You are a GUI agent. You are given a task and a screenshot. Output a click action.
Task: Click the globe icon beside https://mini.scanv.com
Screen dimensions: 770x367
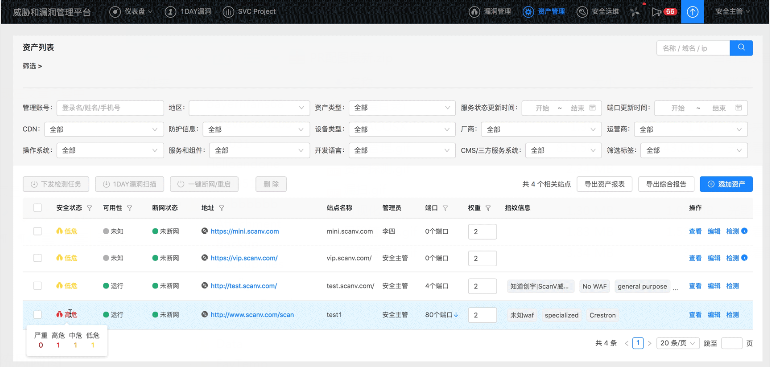tap(204, 231)
